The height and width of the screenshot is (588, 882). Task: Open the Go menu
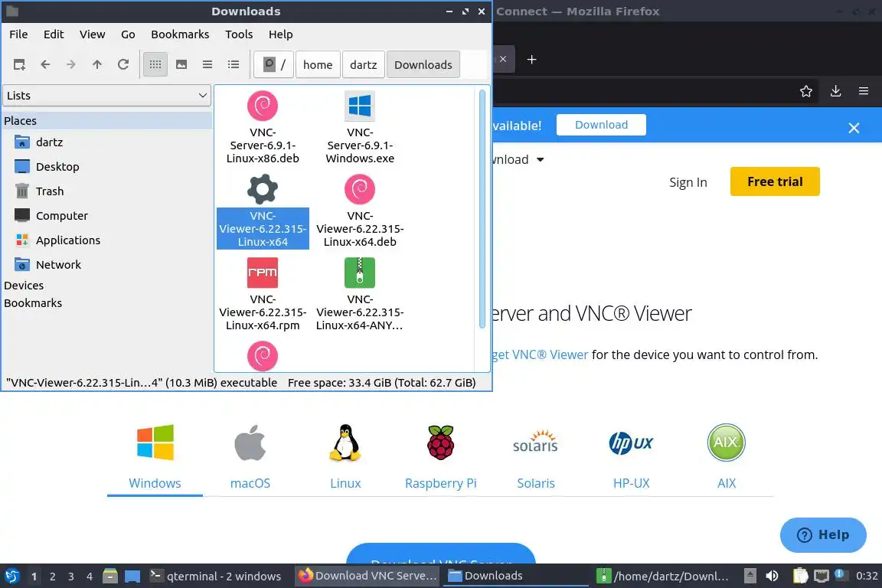coord(128,34)
